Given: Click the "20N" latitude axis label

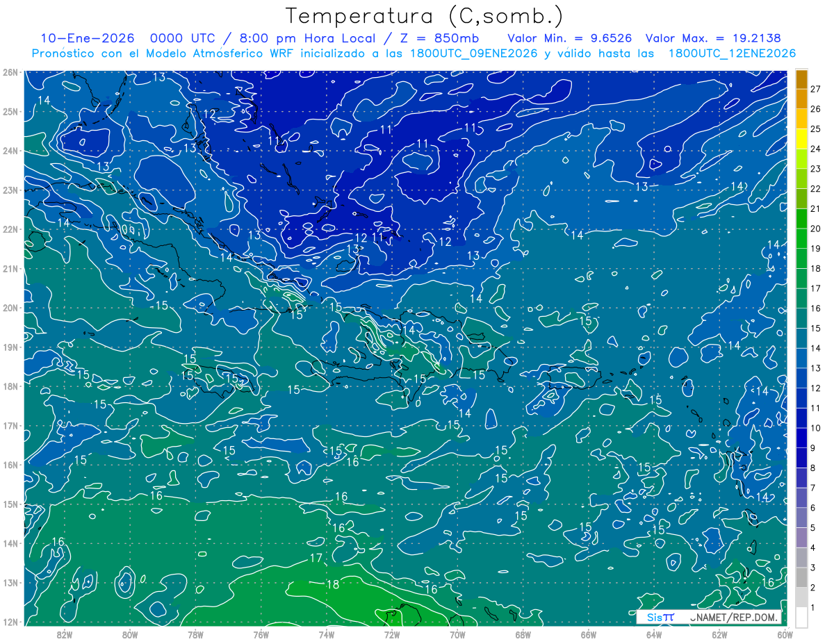Looking at the screenshot, I should point(10,308).
